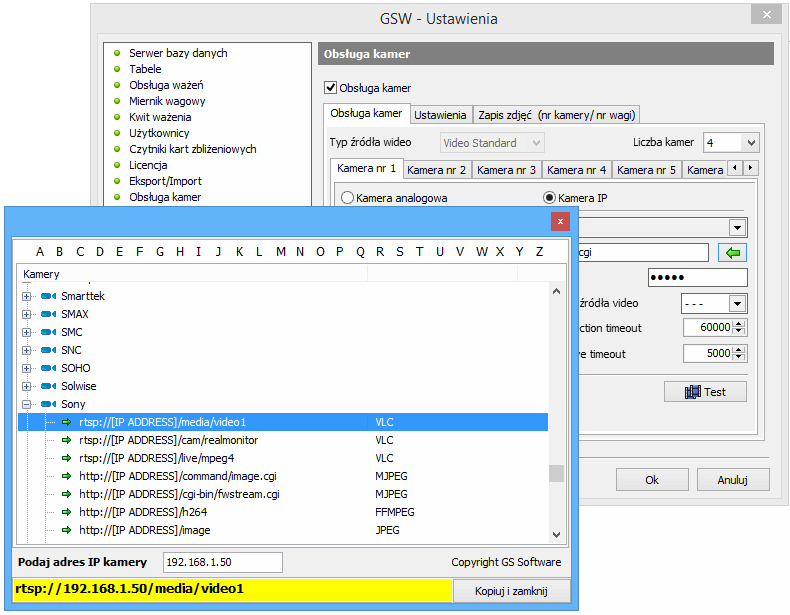Click the camera icon next to Smarttek
The height and width of the screenshot is (615, 790).
coord(48,297)
